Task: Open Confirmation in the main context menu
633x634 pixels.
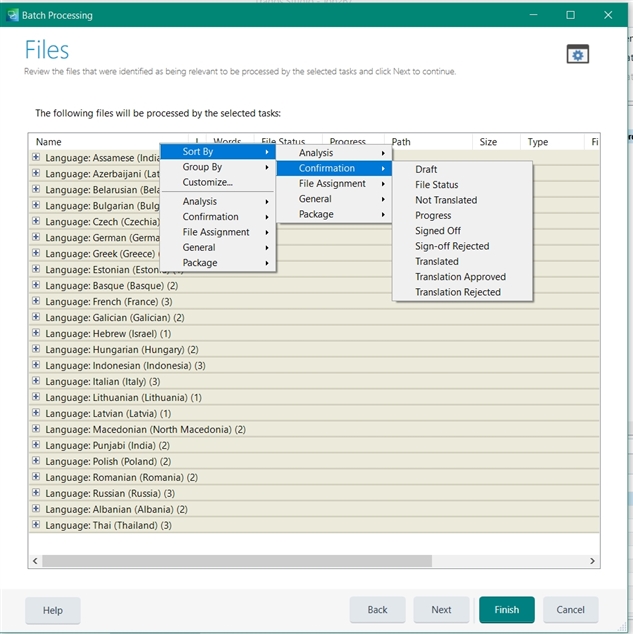Action: pos(218,217)
